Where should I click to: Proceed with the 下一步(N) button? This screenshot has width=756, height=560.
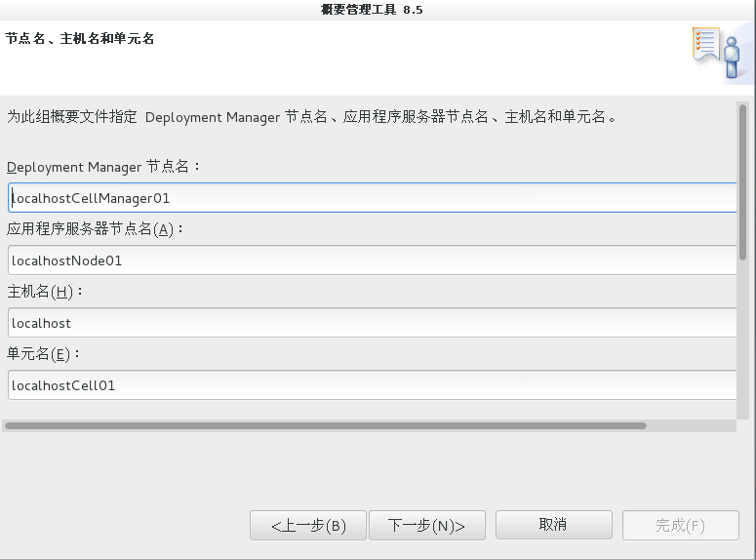[x=427, y=525]
